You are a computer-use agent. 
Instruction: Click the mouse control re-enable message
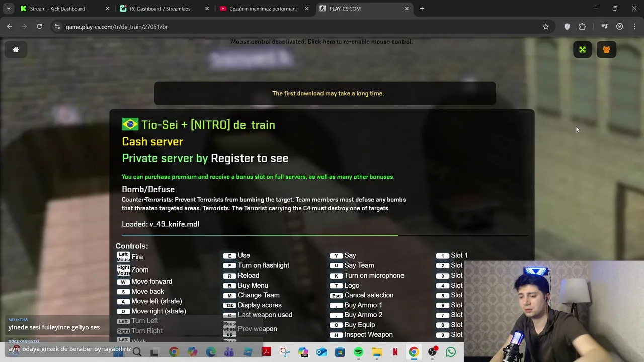pyautogui.click(x=321, y=42)
